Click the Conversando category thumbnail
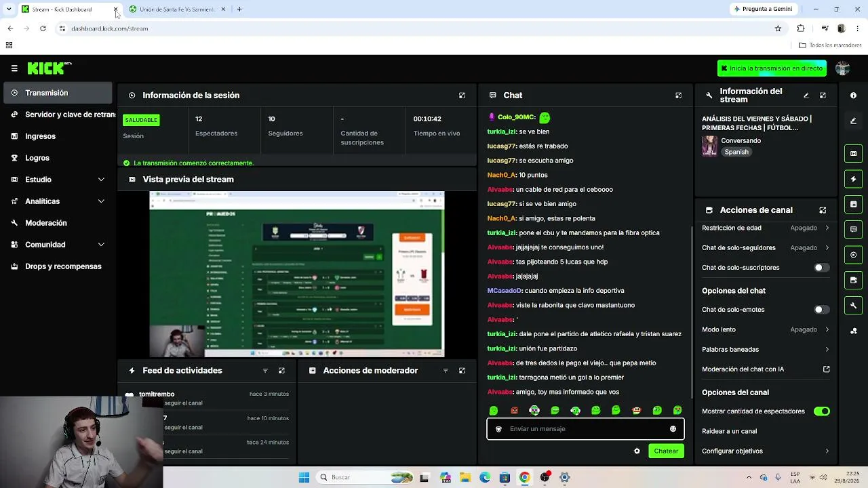The height and width of the screenshot is (488, 868). click(709, 146)
